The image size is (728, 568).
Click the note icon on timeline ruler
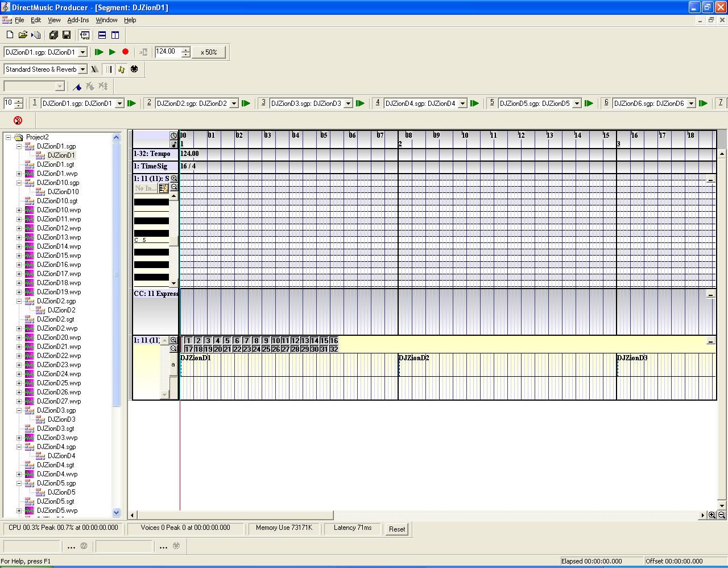tap(174, 144)
